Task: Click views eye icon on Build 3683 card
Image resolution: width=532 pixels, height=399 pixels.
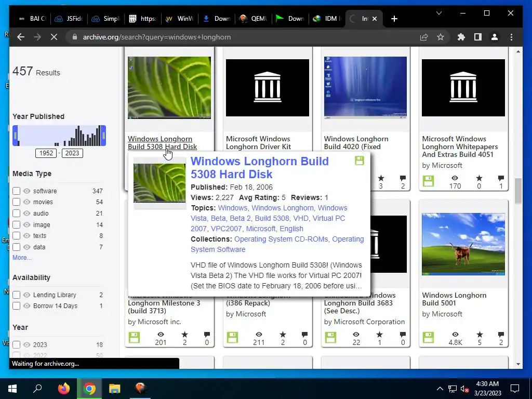Action: point(356,335)
